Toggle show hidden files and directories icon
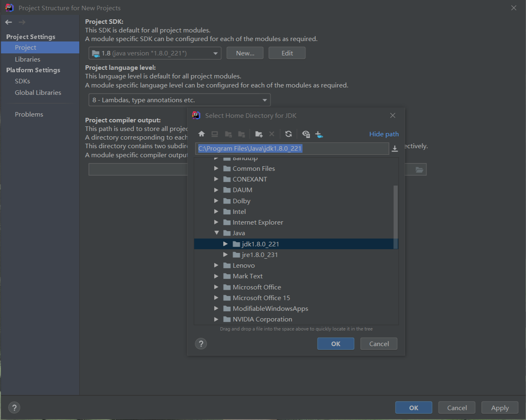526x420 pixels. pyautogui.click(x=306, y=134)
